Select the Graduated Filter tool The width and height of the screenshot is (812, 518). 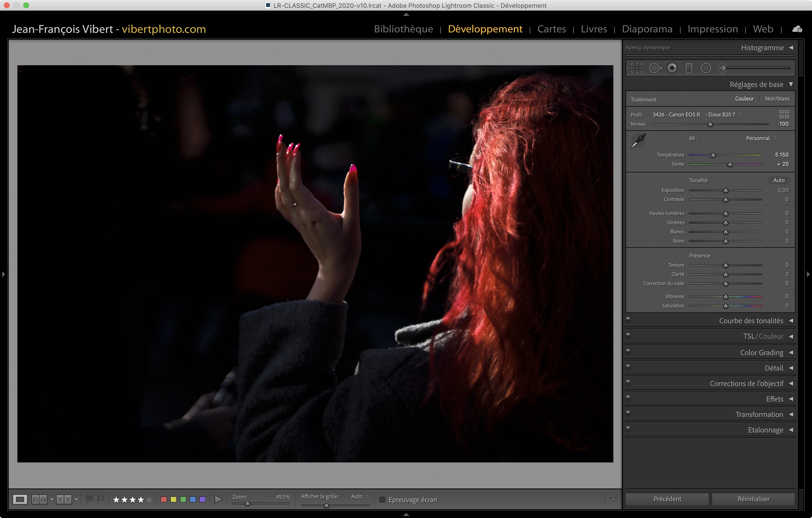(689, 68)
